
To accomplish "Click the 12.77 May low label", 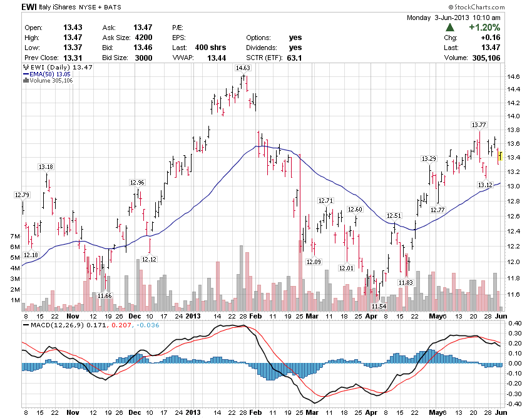I will (437, 210).
